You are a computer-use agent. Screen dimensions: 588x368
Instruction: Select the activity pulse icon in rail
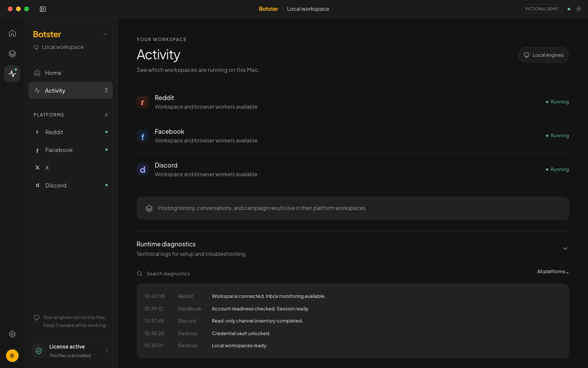coord(12,74)
